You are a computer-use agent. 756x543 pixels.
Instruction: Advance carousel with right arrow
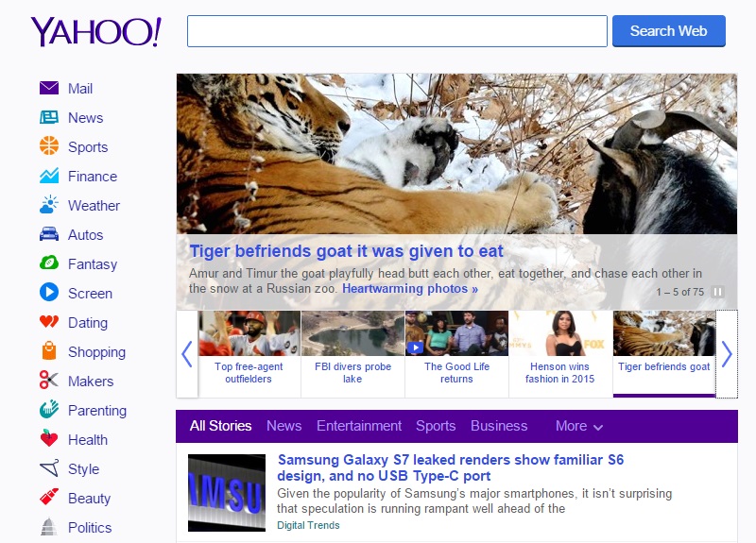point(727,354)
